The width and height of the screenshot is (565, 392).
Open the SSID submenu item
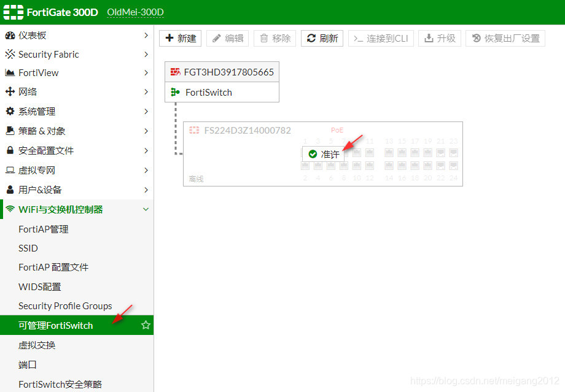point(77,248)
